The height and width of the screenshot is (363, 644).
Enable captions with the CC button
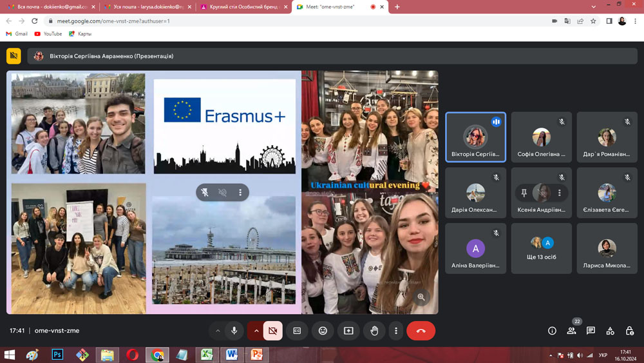pyautogui.click(x=297, y=331)
